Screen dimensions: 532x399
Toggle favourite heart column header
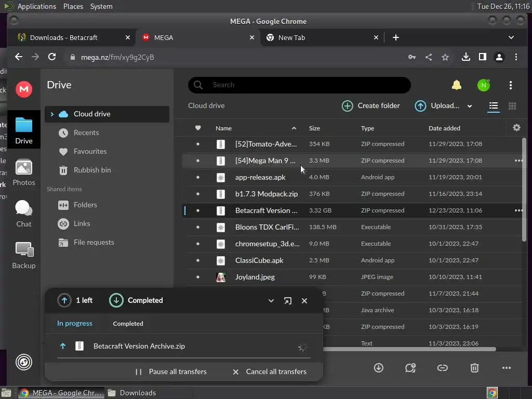(x=198, y=128)
